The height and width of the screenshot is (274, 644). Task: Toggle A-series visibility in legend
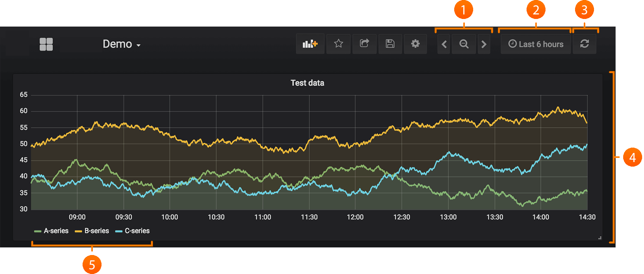point(56,231)
